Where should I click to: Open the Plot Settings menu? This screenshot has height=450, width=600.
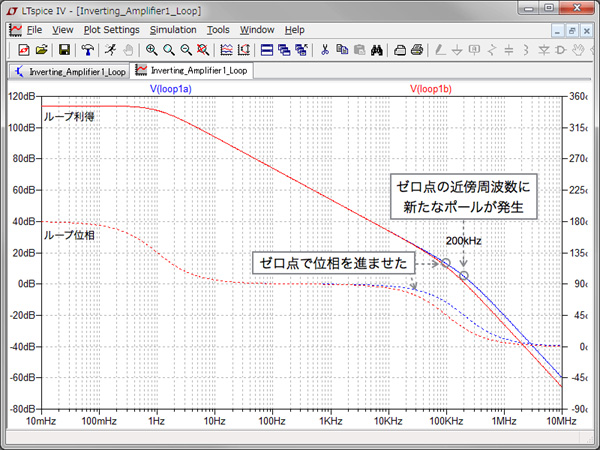[x=111, y=30]
